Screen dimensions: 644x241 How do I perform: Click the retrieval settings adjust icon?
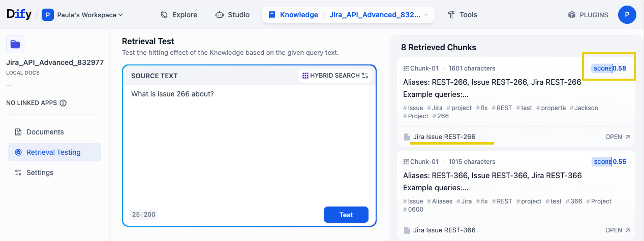pyautogui.click(x=365, y=76)
